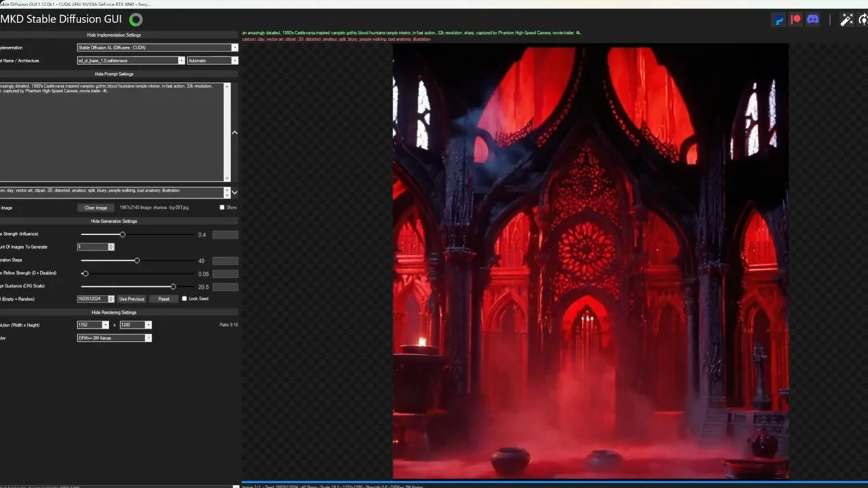Click the Clear Image button
Screen dimensions: 868x488
click(96, 207)
